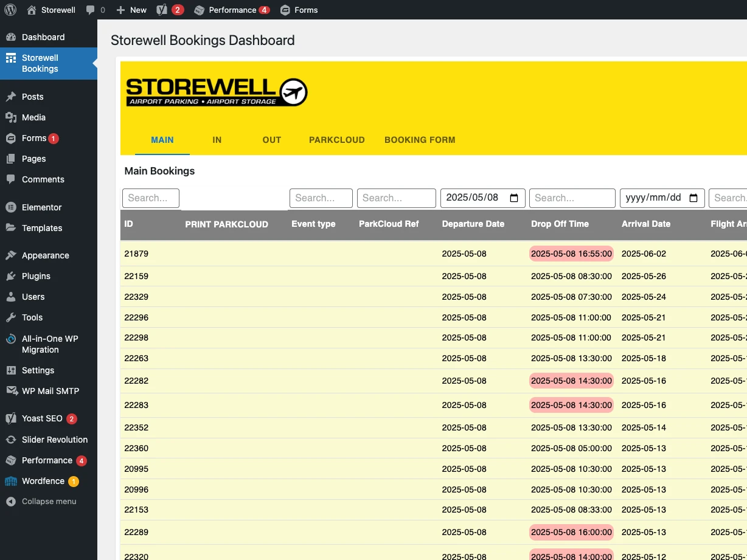Open the Yoast icon in admin bar
The image size is (747, 560).
click(x=162, y=10)
